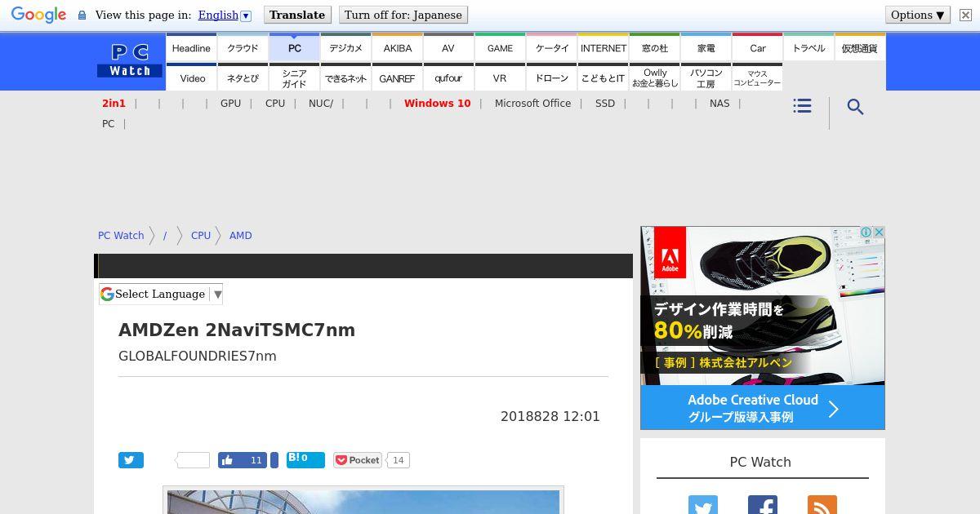Click Turn off for: Japanese button
The height and width of the screenshot is (514, 980).
[x=403, y=15]
